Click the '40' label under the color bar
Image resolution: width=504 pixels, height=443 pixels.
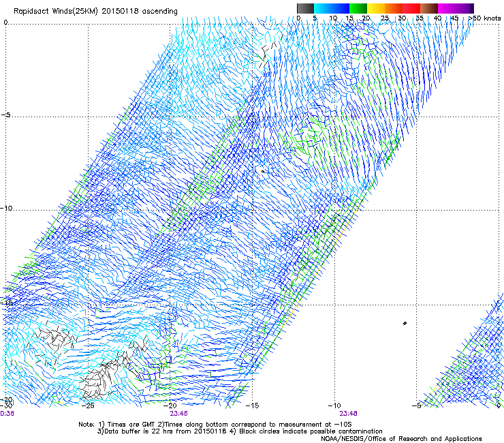tap(437, 18)
